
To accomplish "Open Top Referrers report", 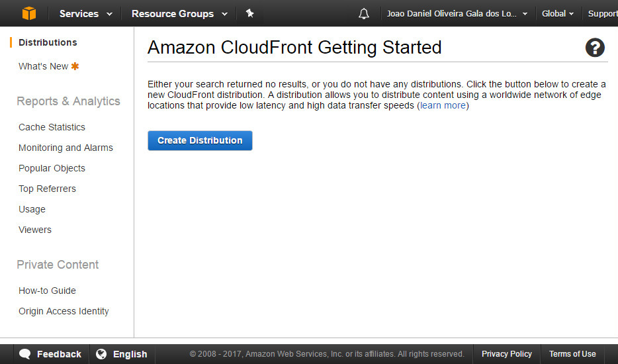I will (47, 189).
